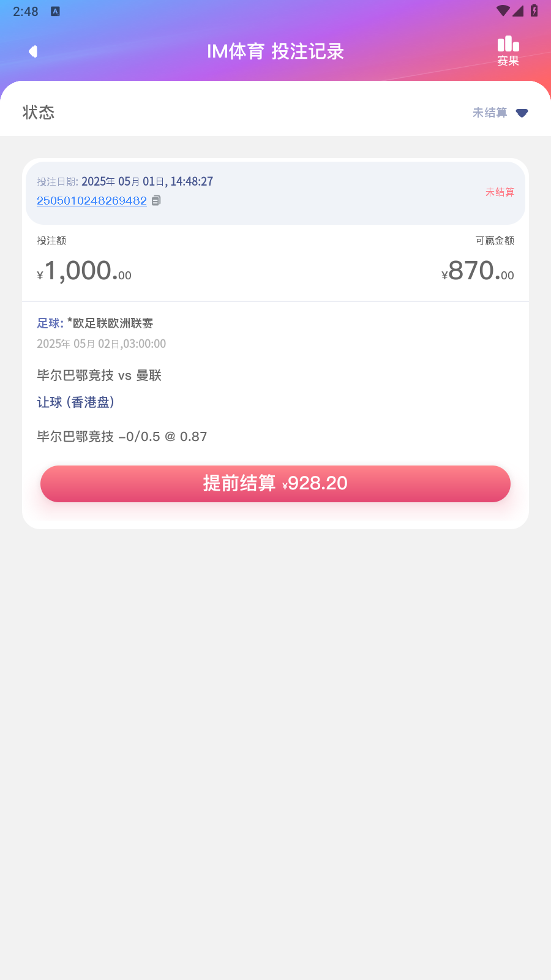The height and width of the screenshot is (980, 551).
Task: Open the 赛果 results chart icon
Action: tap(508, 51)
